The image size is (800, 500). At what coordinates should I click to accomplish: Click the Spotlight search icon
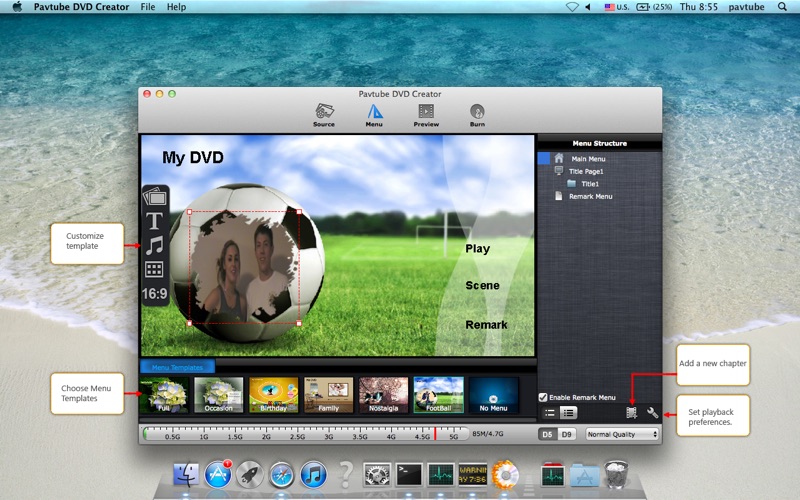click(782, 7)
